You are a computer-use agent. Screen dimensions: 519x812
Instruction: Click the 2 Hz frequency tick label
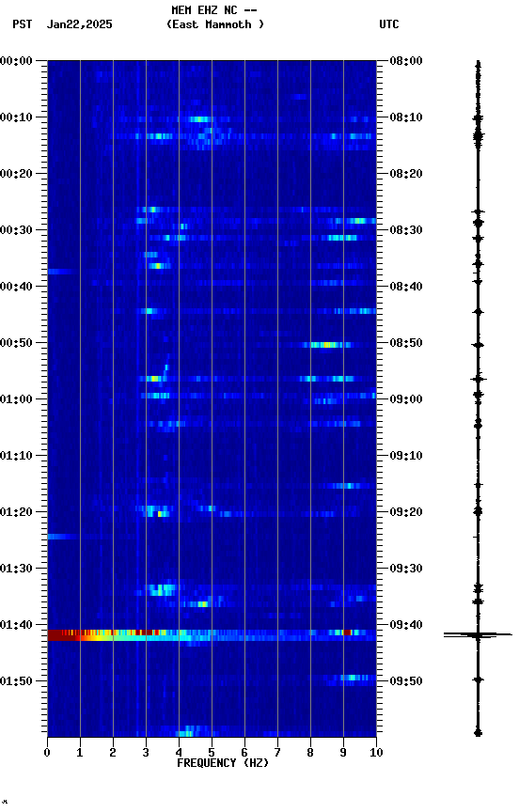click(x=113, y=753)
